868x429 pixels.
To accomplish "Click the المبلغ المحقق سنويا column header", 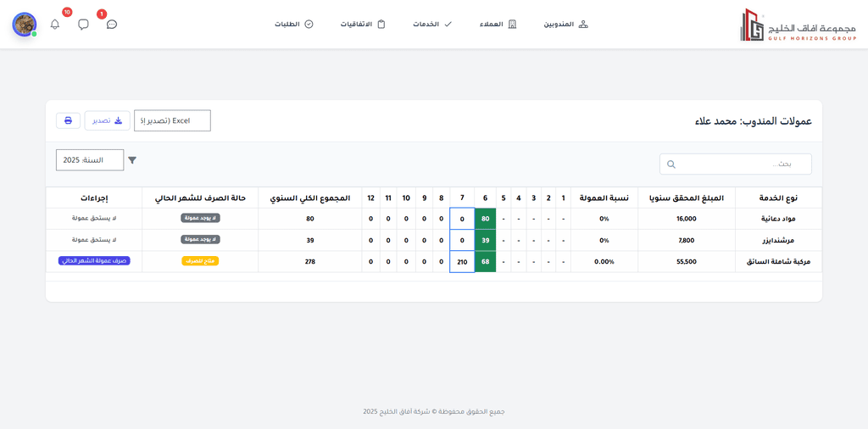I will (687, 198).
